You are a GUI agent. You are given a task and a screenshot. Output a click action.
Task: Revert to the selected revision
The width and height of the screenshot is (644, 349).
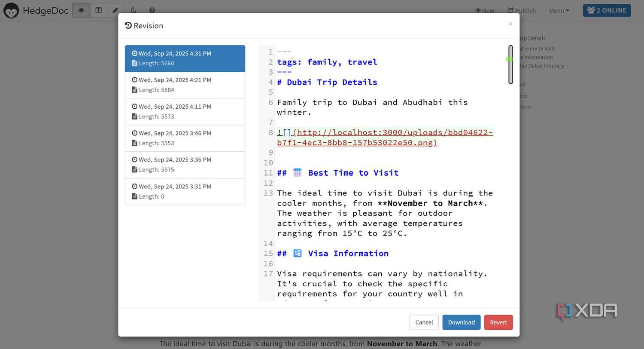point(498,322)
